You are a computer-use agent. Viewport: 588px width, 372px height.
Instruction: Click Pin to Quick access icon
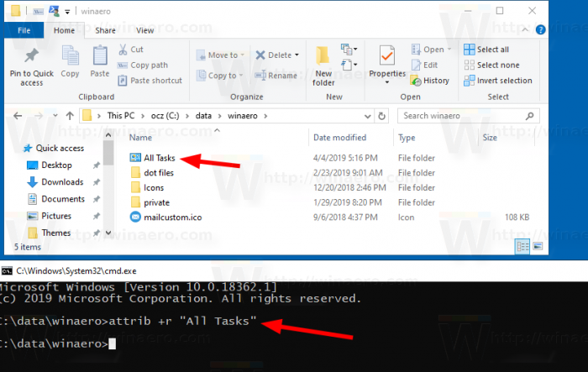click(32, 56)
